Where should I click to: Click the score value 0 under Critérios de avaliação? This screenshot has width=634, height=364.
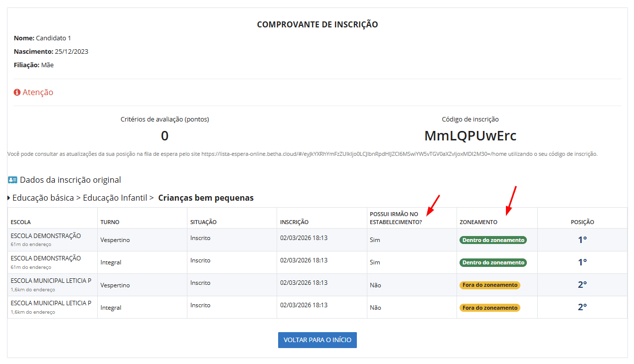point(164,135)
